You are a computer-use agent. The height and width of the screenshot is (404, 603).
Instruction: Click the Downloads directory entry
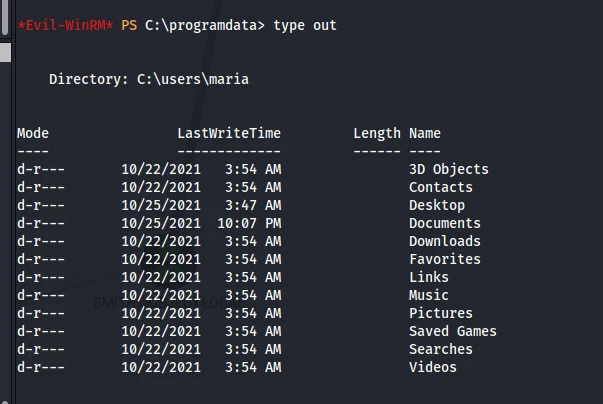point(445,241)
